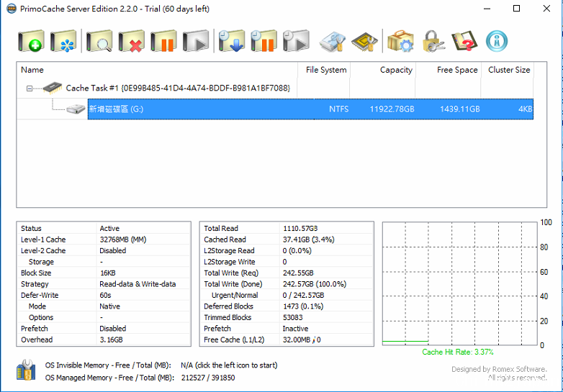Click Overhead value 3.16GB

pos(111,339)
